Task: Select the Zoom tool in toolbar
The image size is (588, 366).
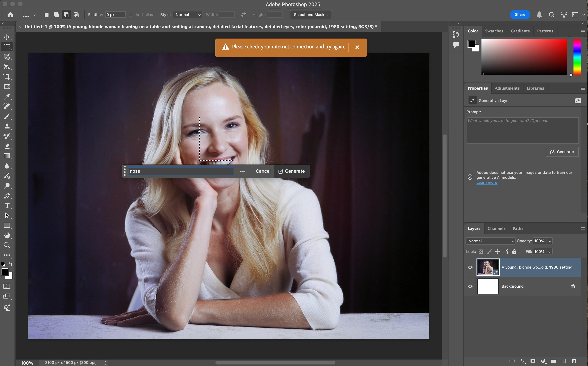Action: pos(7,245)
